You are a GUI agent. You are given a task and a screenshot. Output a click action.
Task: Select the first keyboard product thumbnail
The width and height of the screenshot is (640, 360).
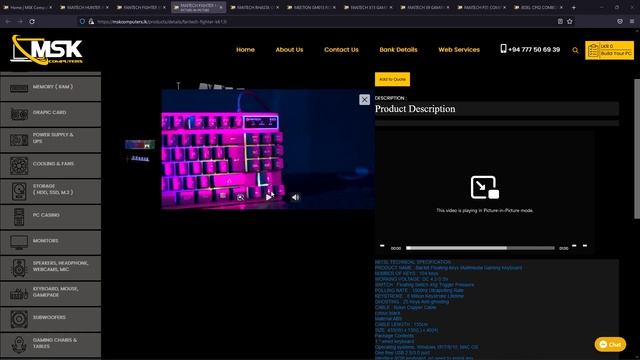tap(140, 144)
